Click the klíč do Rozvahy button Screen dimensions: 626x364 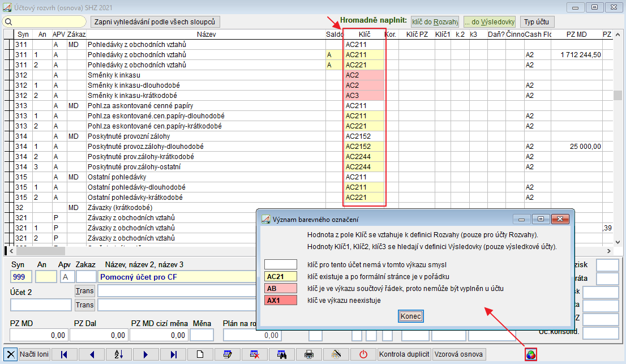pyautogui.click(x=435, y=22)
